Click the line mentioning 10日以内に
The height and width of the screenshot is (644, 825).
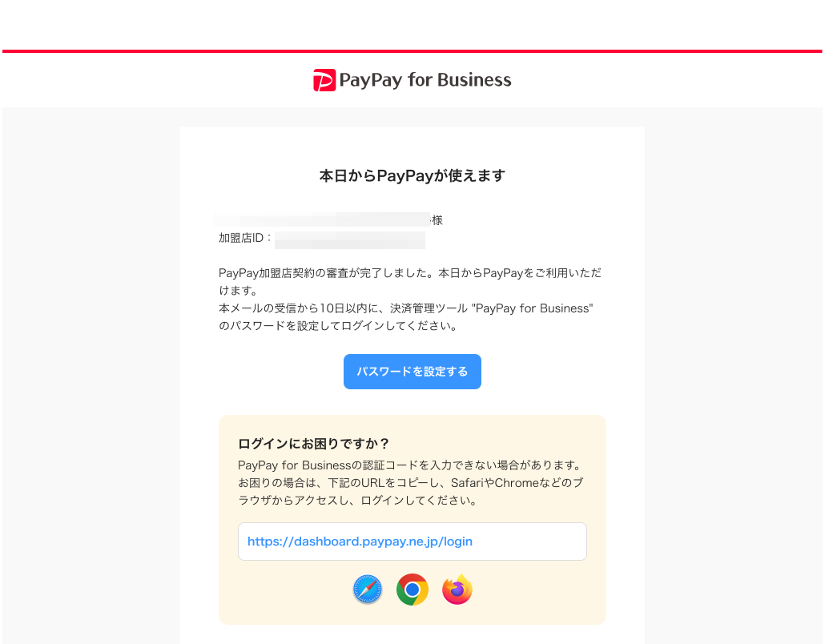tap(406, 308)
